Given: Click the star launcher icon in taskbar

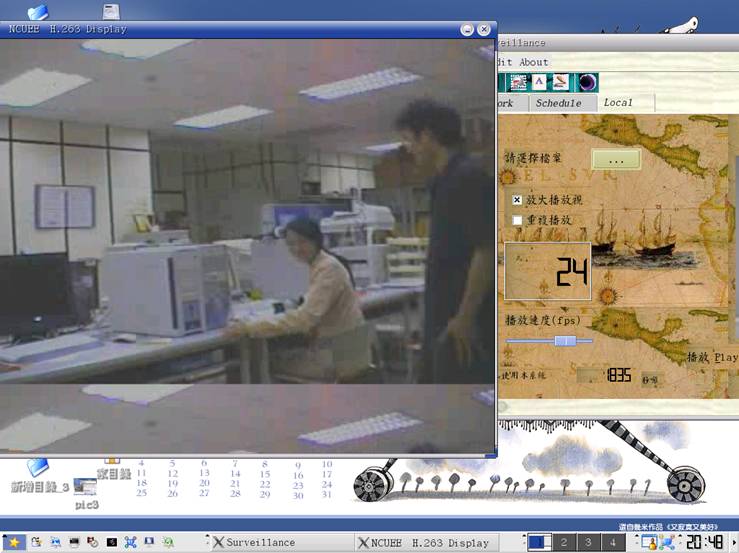Looking at the screenshot, I should pyautogui.click(x=13, y=542).
